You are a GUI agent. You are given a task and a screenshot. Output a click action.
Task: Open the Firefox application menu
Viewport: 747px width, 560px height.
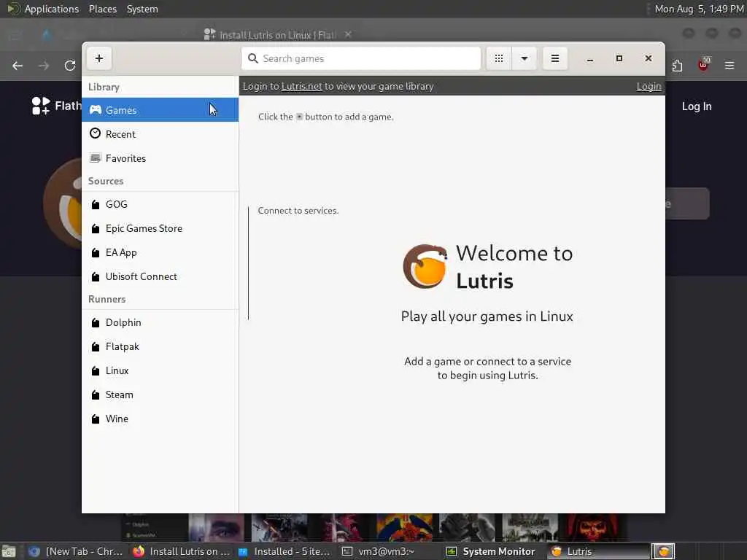729,65
